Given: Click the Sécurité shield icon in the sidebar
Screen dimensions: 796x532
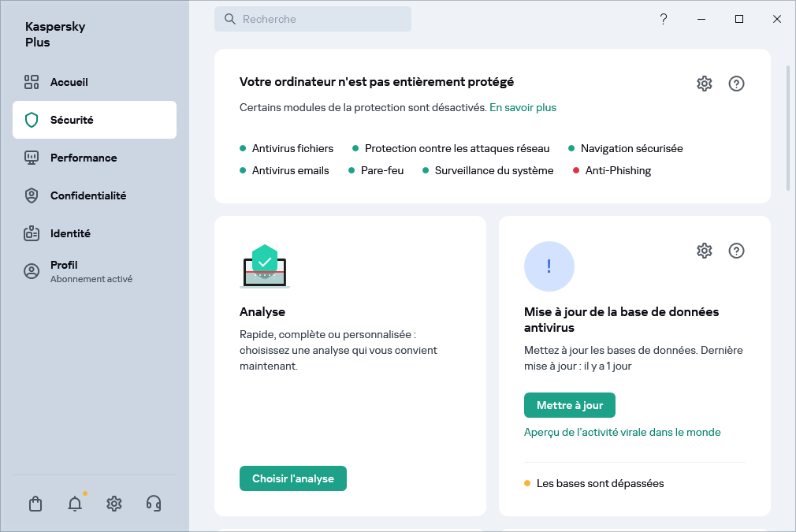Looking at the screenshot, I should [32, 120].
